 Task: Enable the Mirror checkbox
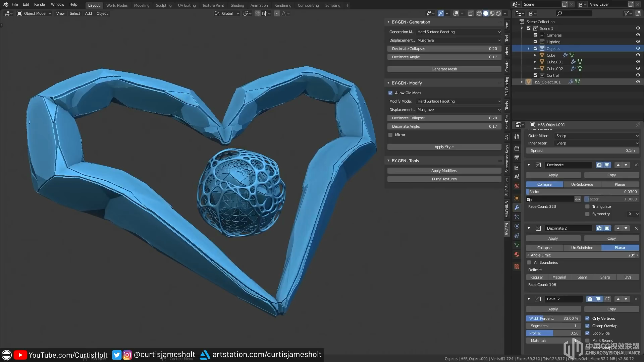coord(390,135)
